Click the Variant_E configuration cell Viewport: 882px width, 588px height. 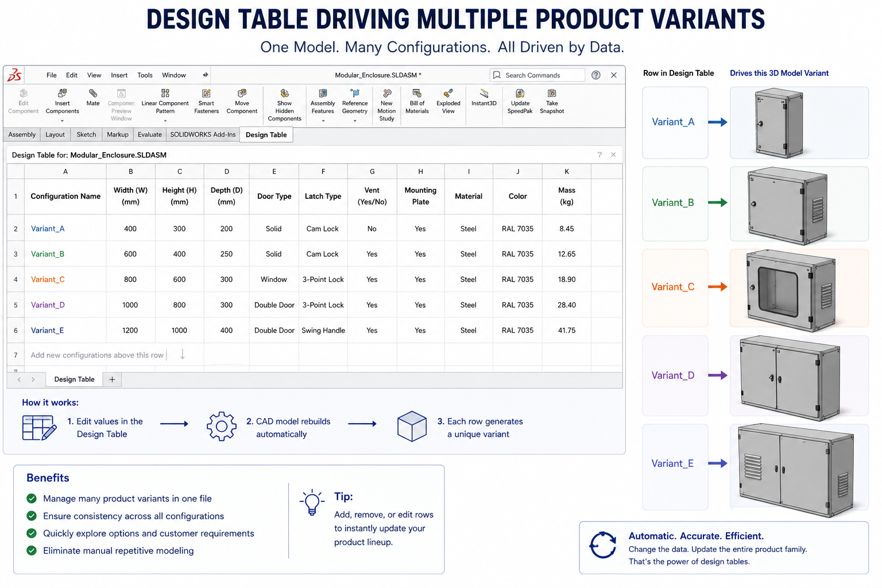pos(65,330)
